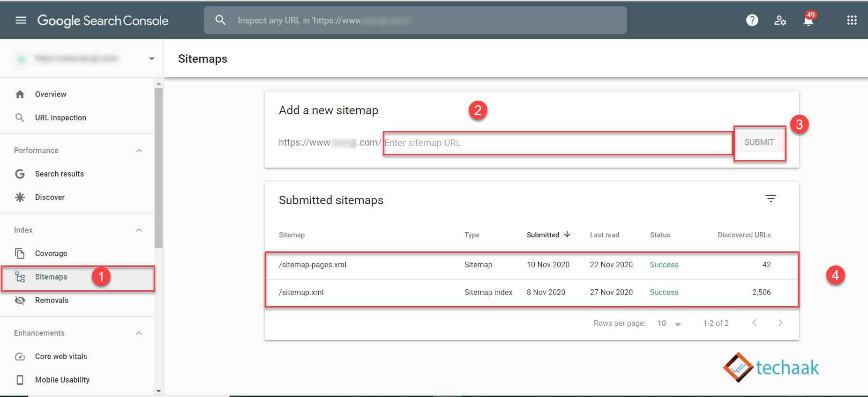
Task: Collapse the Enhancements section
Action: [139, 333]
